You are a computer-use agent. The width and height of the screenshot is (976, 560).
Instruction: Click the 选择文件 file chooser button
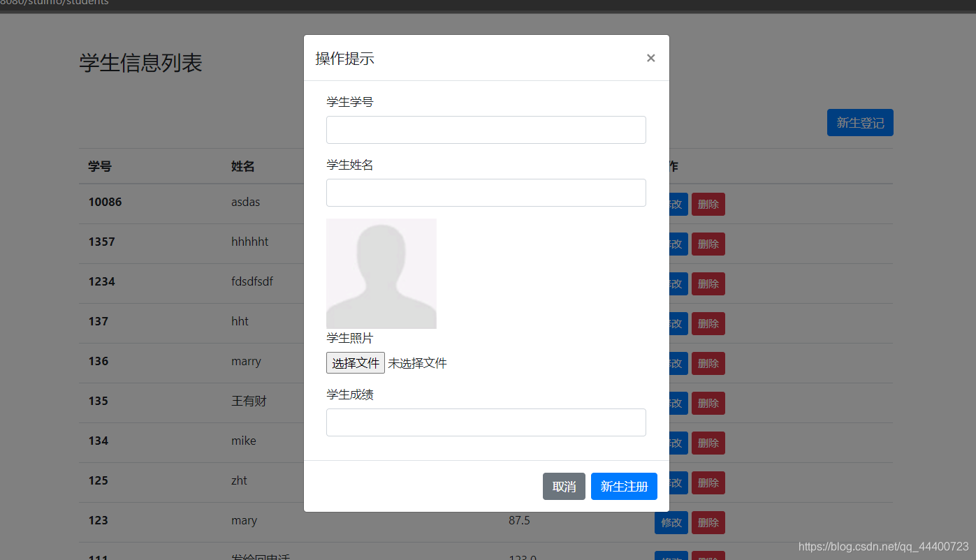pyautogui.click(x=356, y=362)
